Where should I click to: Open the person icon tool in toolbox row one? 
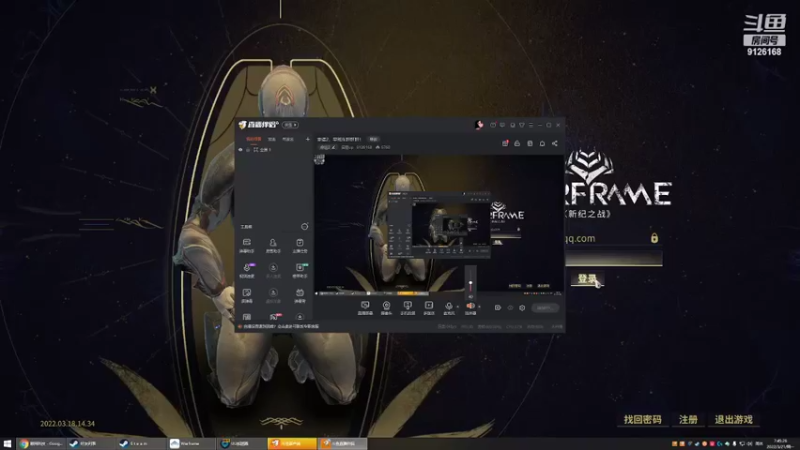tap(273, 245)
